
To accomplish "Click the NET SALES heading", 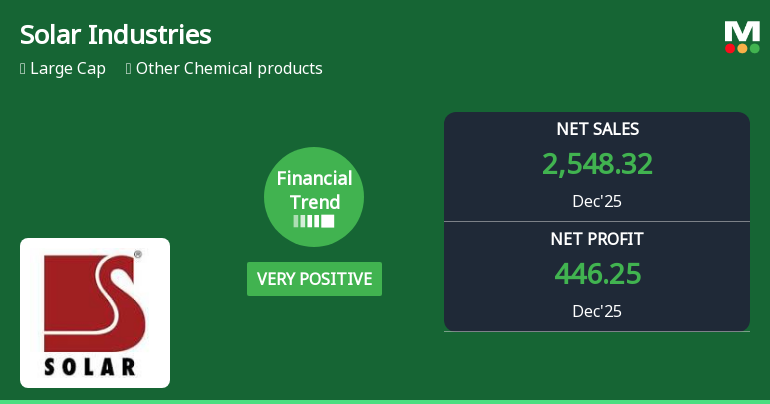I will click(x=597, y=129).
